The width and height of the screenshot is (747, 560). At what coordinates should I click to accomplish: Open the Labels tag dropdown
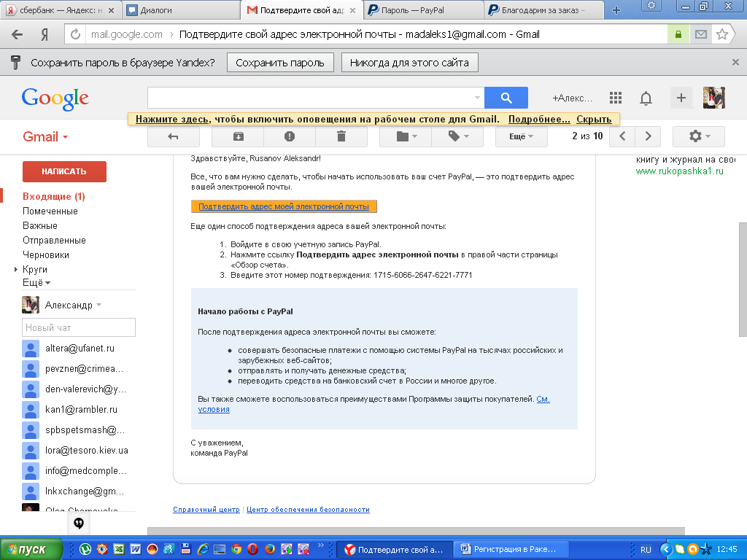[458, 136]
